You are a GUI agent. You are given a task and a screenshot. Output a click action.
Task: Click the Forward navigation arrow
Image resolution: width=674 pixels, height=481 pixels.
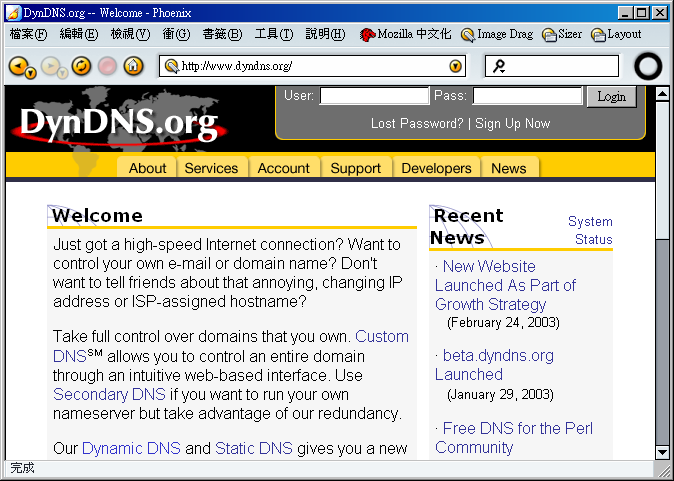[x=50, y=65]
